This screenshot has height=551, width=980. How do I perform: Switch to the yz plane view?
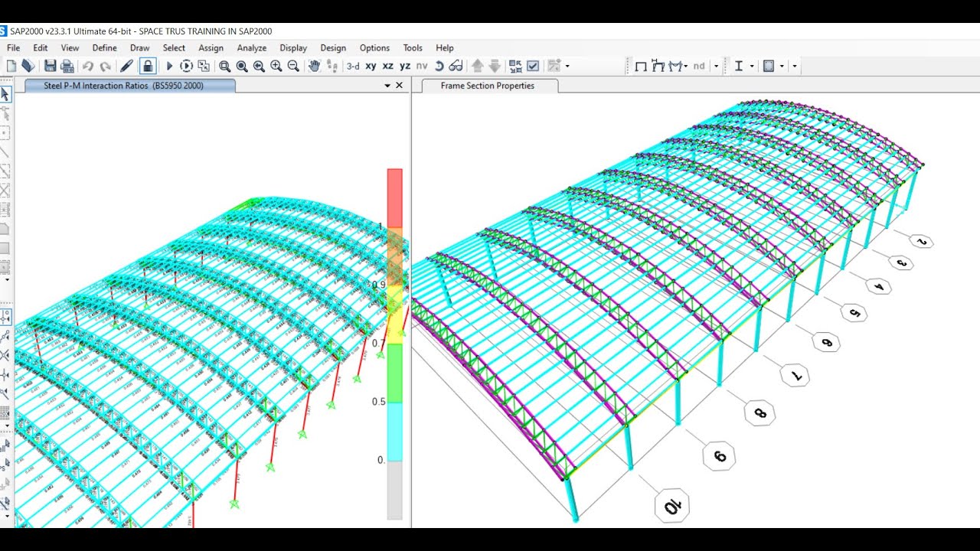[405, 66]
